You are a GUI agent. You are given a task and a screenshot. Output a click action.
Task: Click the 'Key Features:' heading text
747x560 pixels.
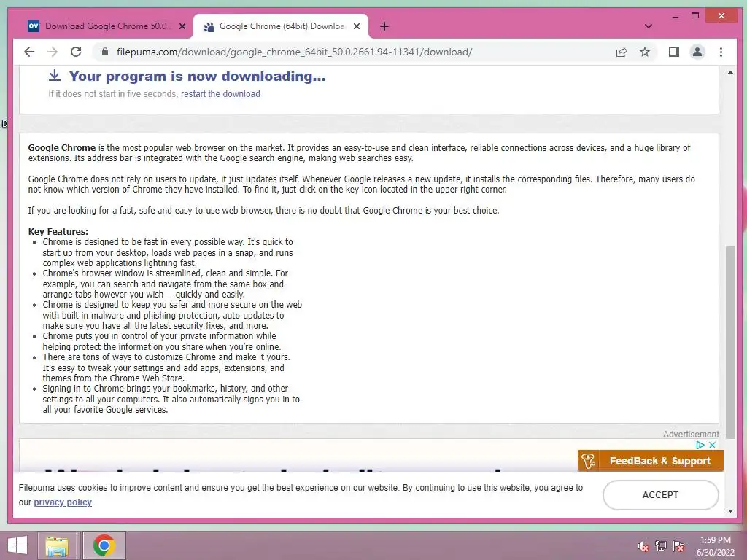[58, 231]
